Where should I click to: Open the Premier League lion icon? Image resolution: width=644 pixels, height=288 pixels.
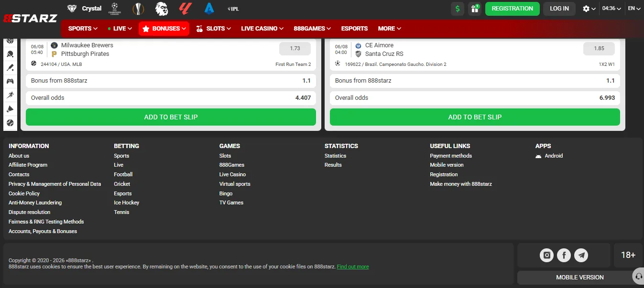(162, 8)
